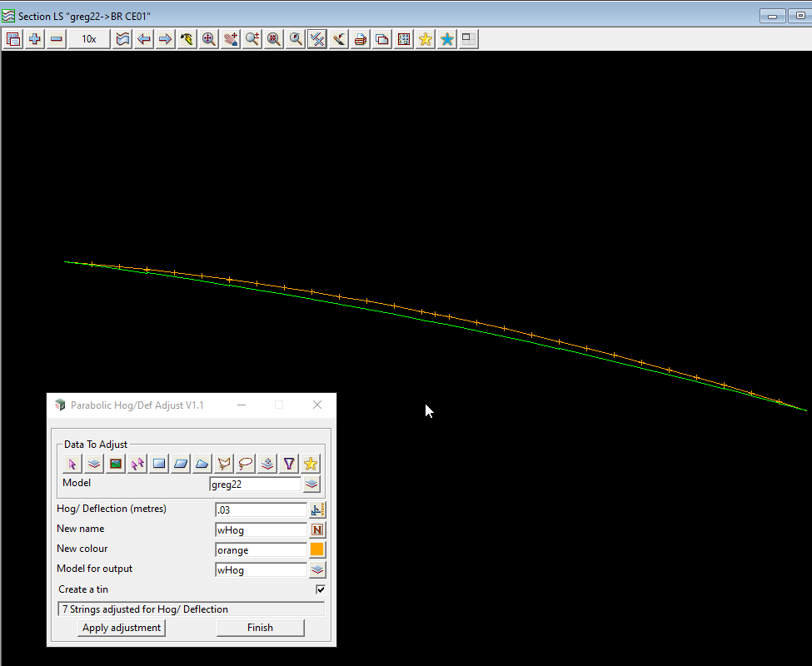Choose the rectangle window selection icon
The height and width of the screenshot is (666, 812).
[159, 464]
